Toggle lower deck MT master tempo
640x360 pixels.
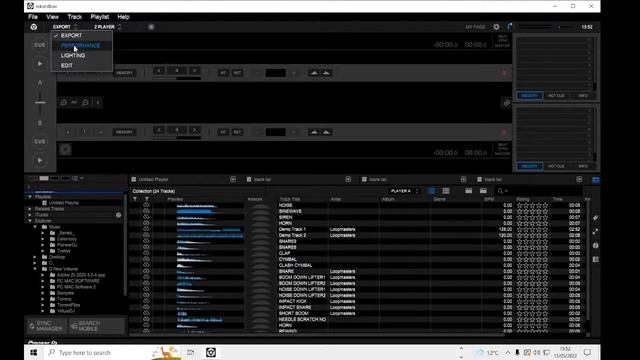(x=223, y=132)
